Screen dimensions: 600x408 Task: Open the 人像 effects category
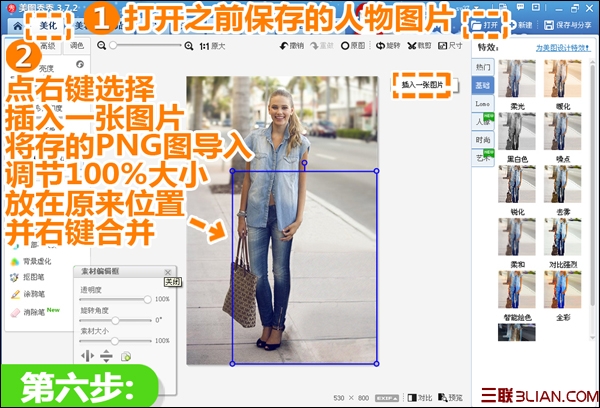483,122
